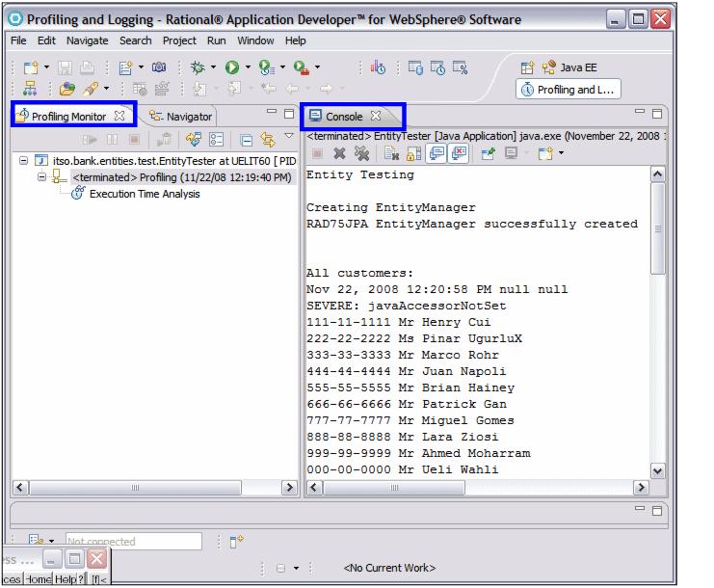Open the Navigate menu
This screenshot has width=714, height=588.
click(88, 40)
